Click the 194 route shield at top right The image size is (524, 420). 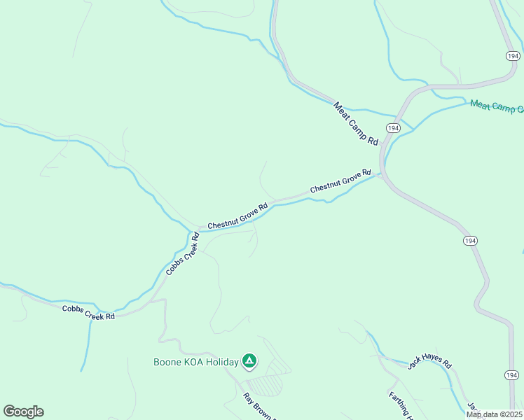513,56
